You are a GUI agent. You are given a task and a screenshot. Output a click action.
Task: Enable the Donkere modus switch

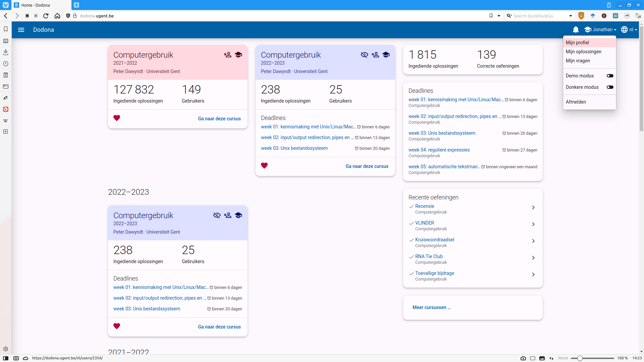[x=610, y=87]
